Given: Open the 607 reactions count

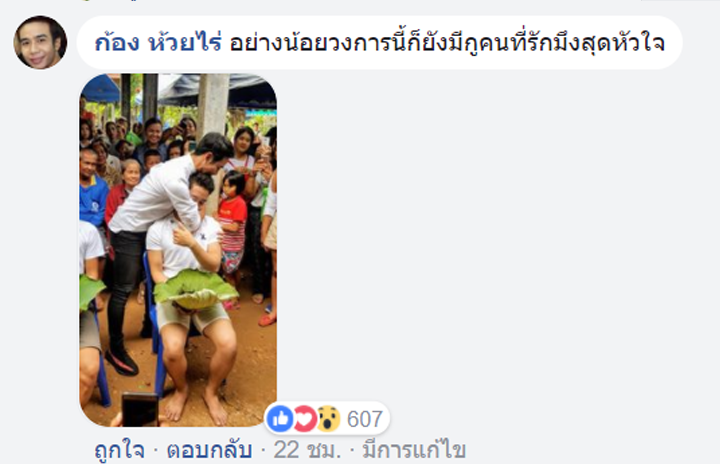Looking at the screenshot, I should [x=365, y=419].
